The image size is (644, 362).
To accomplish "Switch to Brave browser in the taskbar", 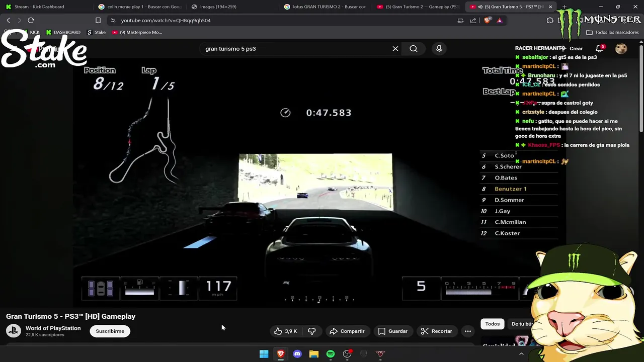I will [x=281, y=354].
